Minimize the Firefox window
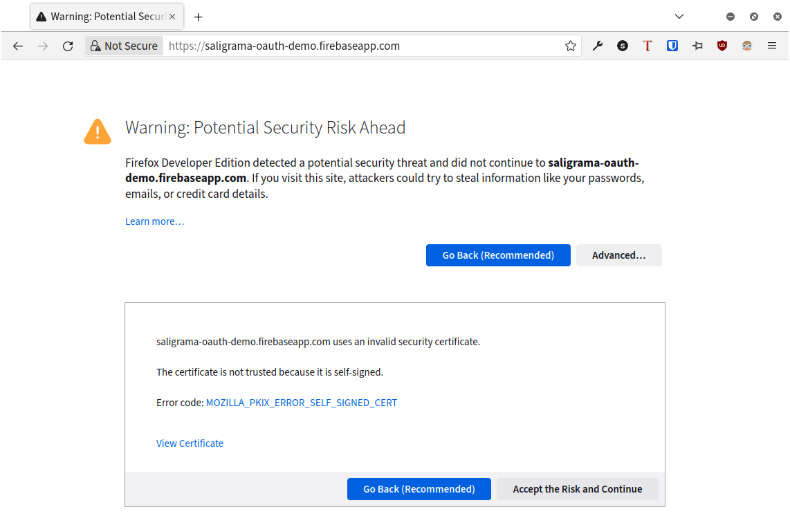The height and width of the screenshot is (532, 790). coord(730,17)
